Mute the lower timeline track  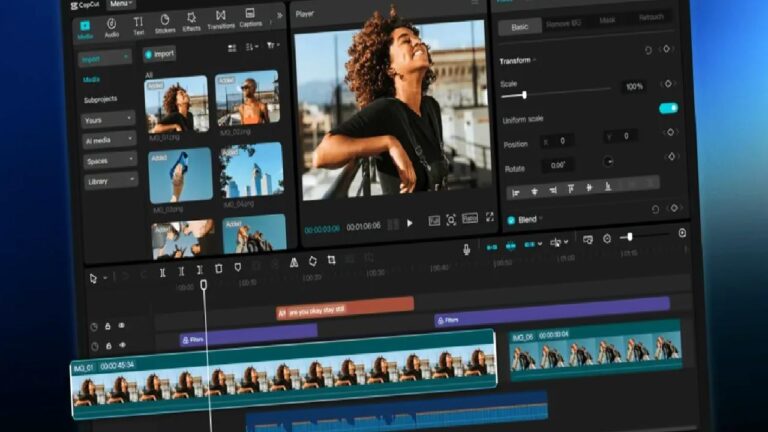pyautogui.click(x=95, y=347)
